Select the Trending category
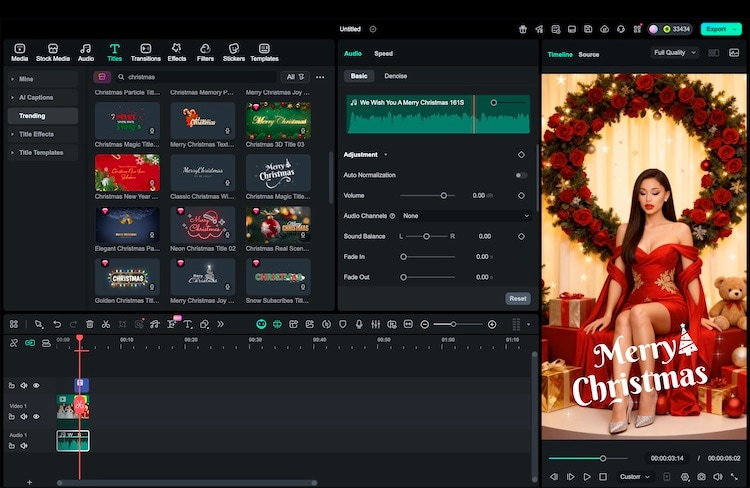 [x=43, y=116]
